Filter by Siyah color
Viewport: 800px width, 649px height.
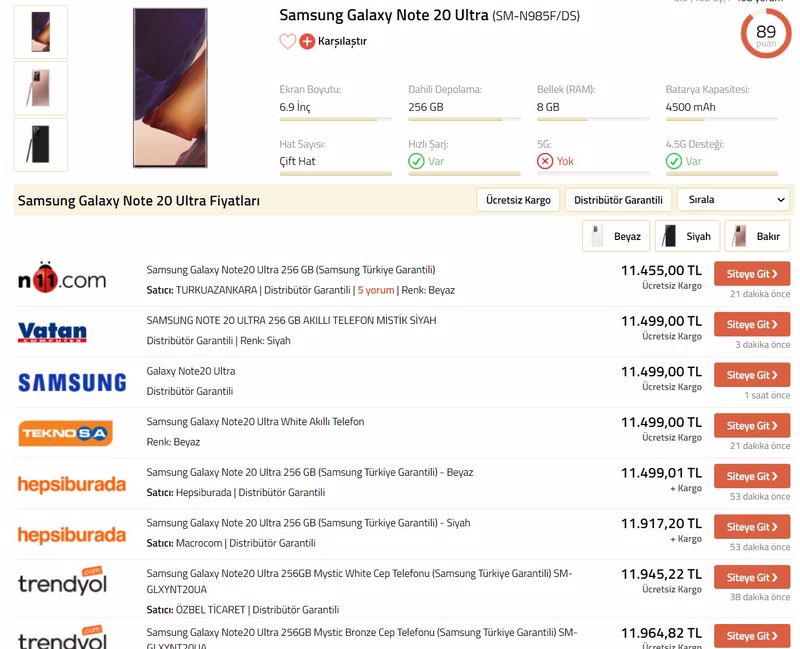pos(687,236)
